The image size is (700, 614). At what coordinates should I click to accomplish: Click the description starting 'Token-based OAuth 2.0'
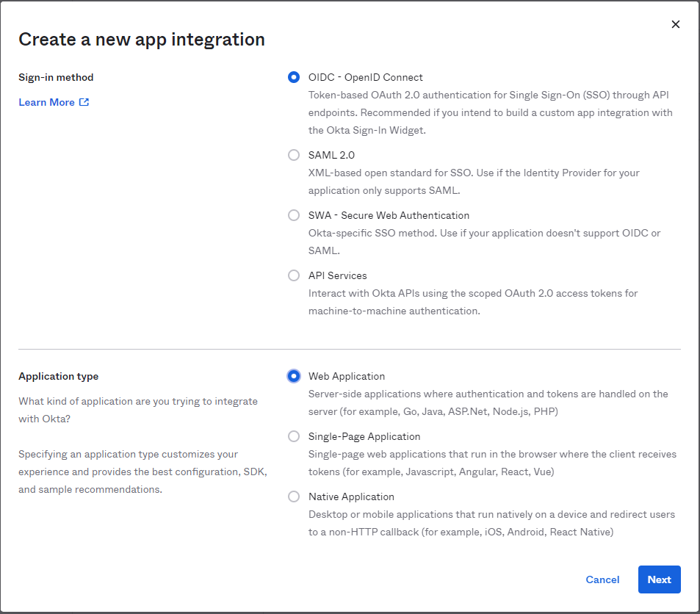click(x=490, y=112)
